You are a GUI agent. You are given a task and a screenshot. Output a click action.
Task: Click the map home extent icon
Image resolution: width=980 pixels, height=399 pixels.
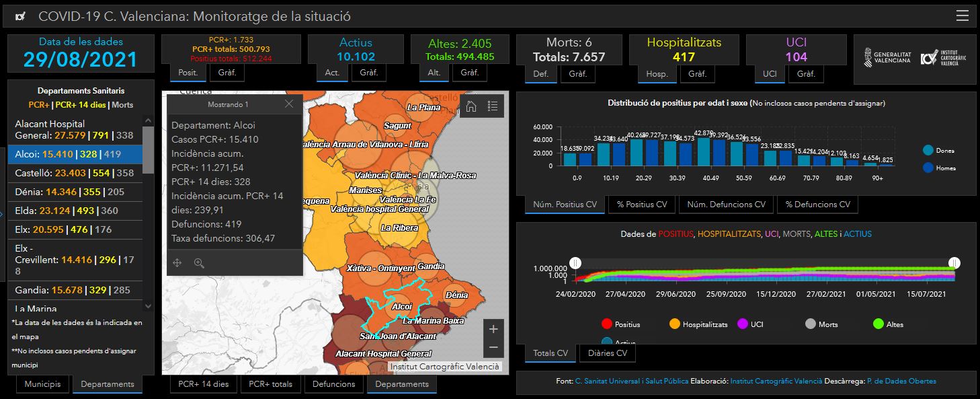pos(471,106)
